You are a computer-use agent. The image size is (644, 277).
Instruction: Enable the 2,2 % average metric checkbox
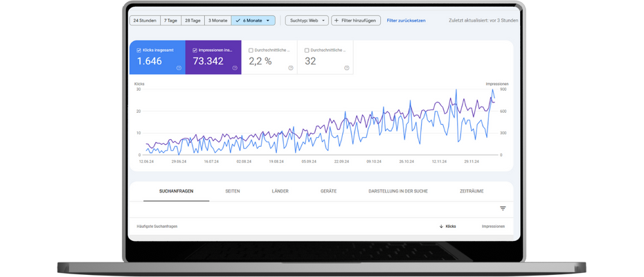click(251, 50)
